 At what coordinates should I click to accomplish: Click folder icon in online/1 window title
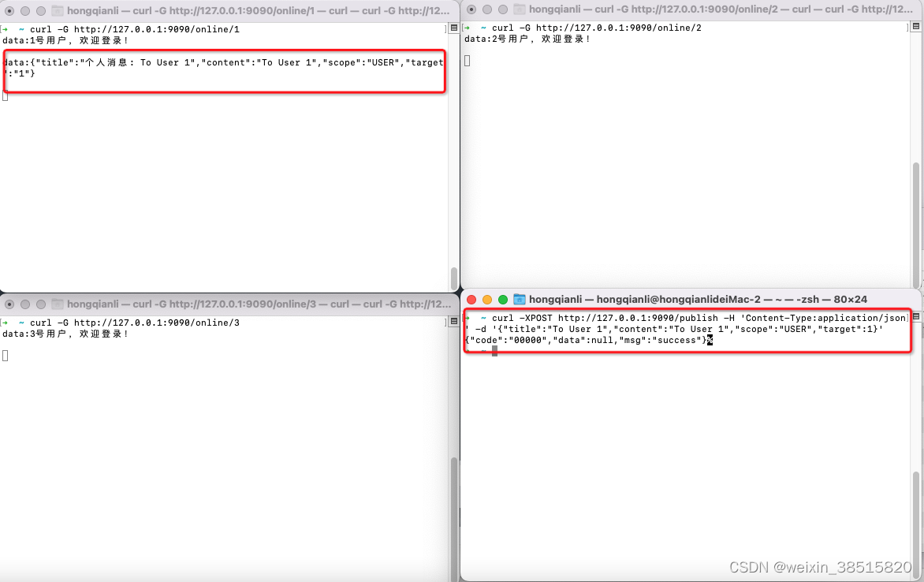pyautogui.click(x=58, y=10)
